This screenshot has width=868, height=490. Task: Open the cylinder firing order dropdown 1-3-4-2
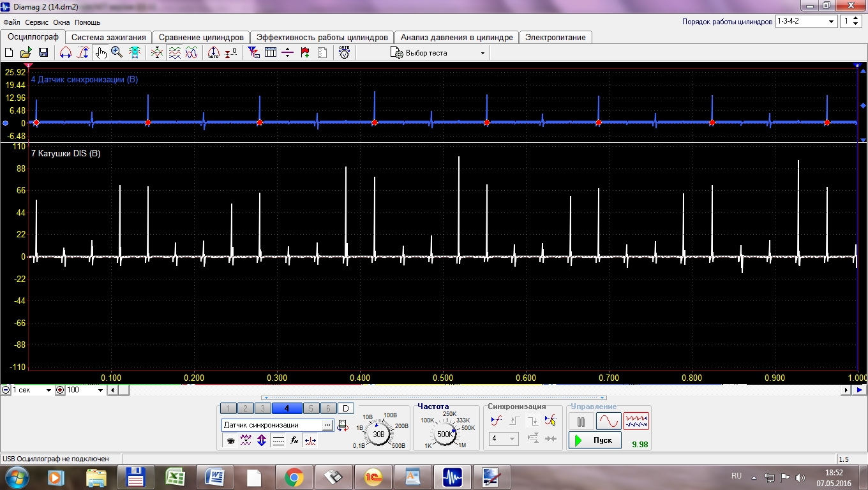pos(806,21)
